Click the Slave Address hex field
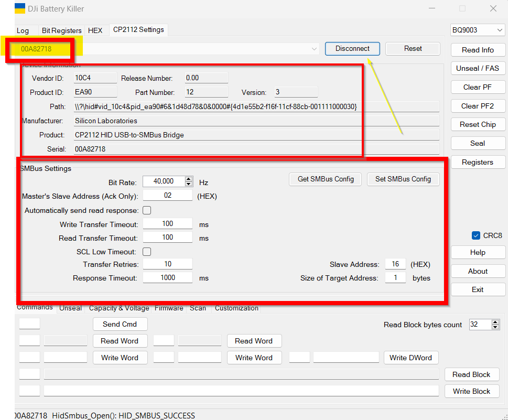The width and height of the screenshot is (508, 420). [395, 264]
